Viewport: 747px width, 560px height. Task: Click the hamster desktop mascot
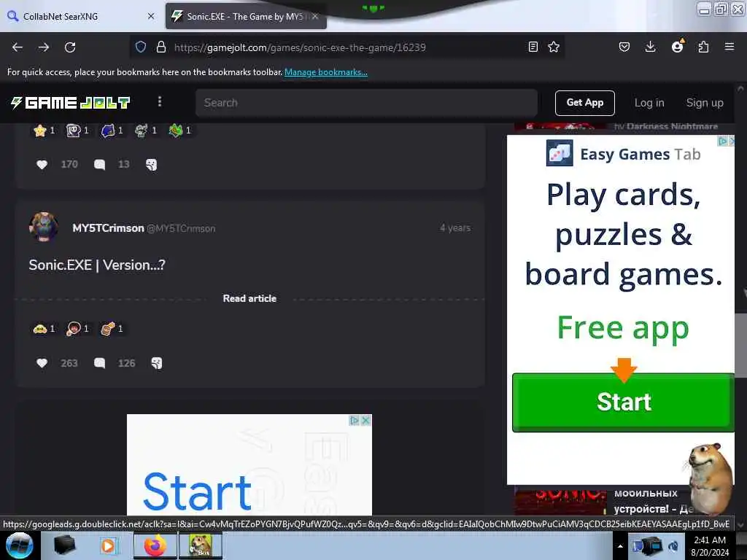pos(711,478)
